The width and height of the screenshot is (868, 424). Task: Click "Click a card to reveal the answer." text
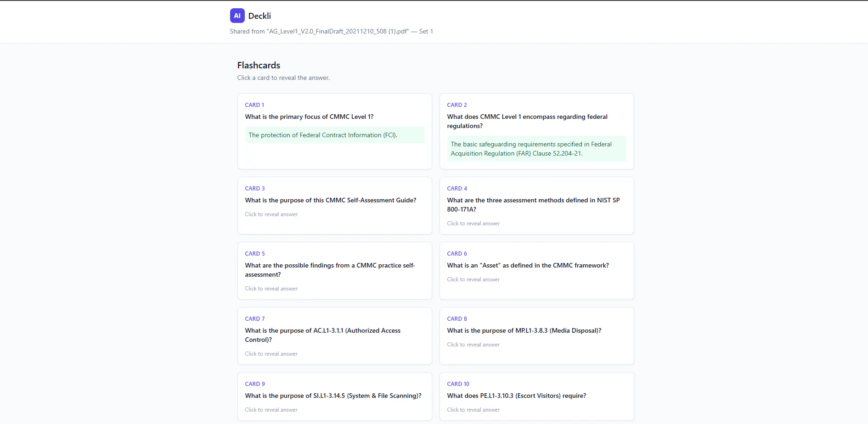click(283, 78)
